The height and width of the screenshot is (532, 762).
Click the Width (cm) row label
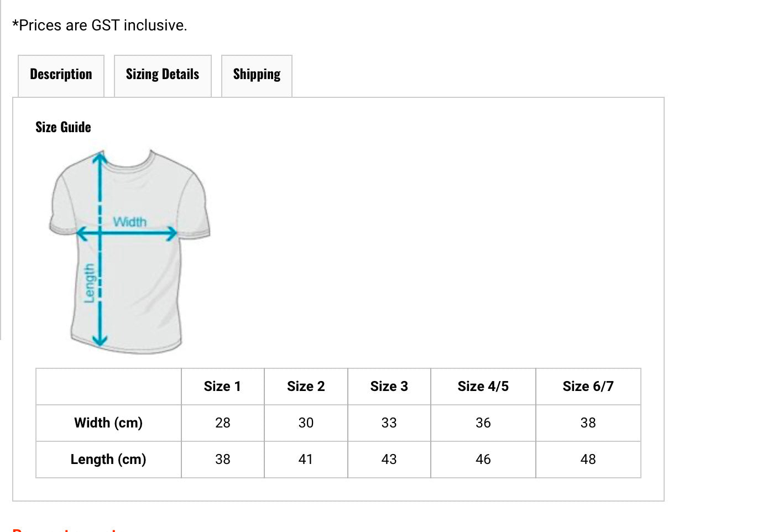click(108, 423)
